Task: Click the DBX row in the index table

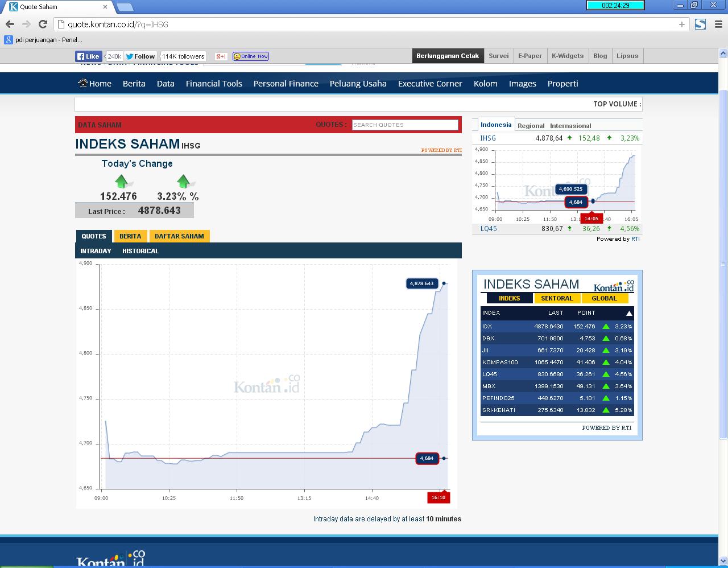Action: point(557,338)
